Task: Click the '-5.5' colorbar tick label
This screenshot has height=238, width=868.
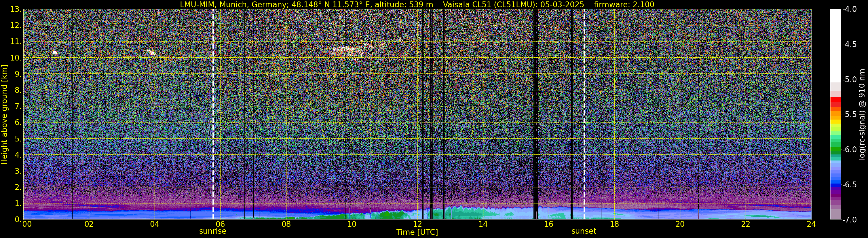Action: point(849,114)
